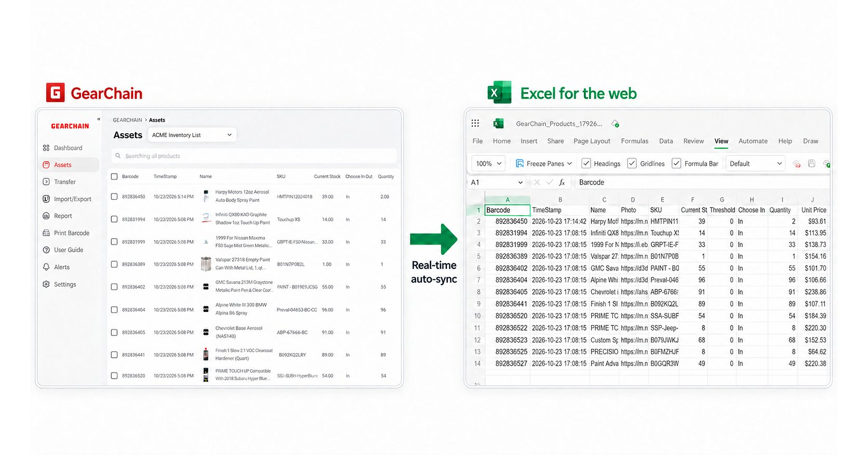The height and width of the screenshot is (455, 868).
Task: Click GEARCHAIN breadcrumb link
Action: [127, 120]
